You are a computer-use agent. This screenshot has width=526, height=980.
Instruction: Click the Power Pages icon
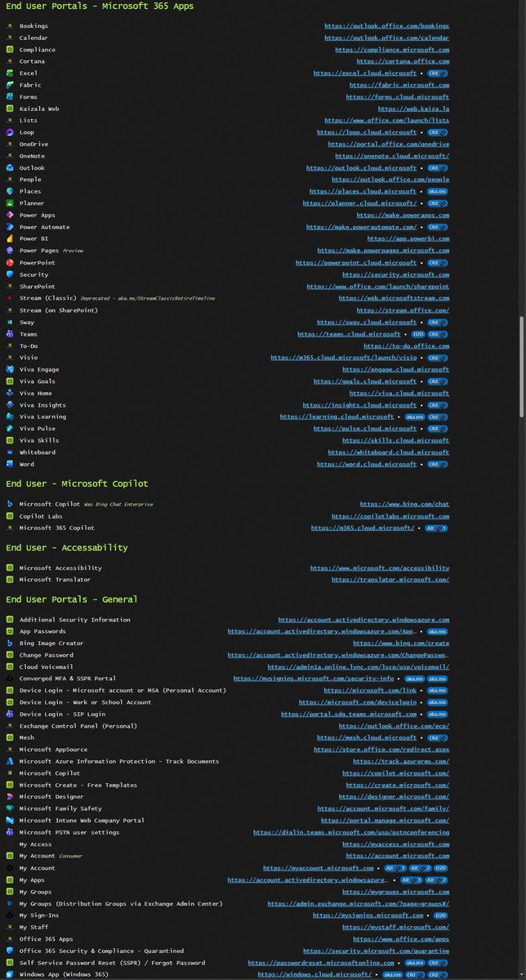click(10, 251)
